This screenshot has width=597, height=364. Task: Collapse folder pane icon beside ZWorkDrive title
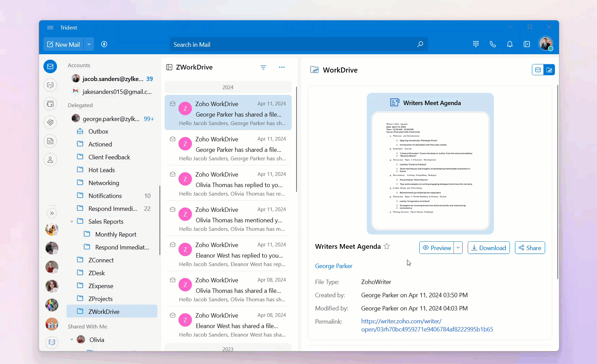point(169,67)
